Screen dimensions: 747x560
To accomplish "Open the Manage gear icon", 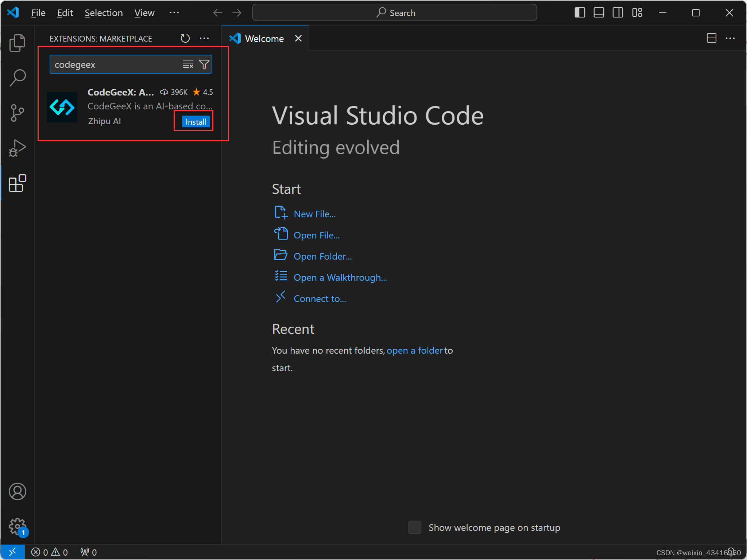I will (x=17, y=526).
